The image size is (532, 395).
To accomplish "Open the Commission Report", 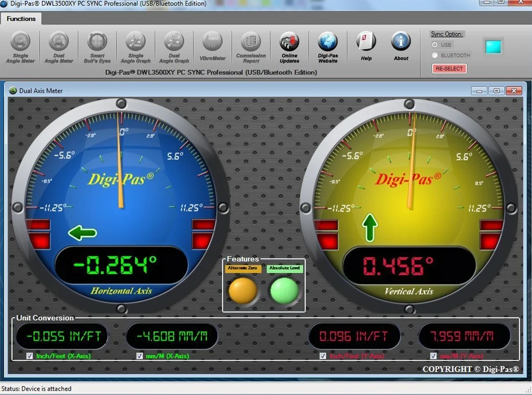I will [251, 47].
